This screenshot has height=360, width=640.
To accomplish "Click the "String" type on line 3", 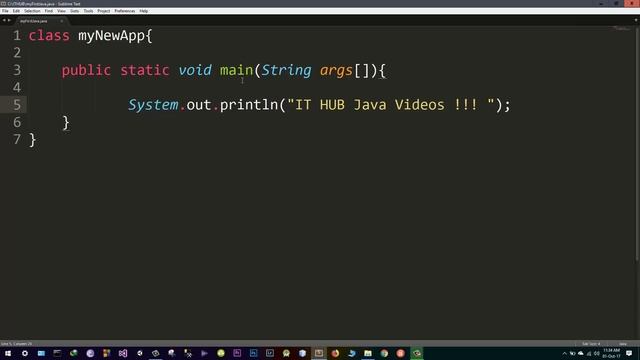I will 286,71.
